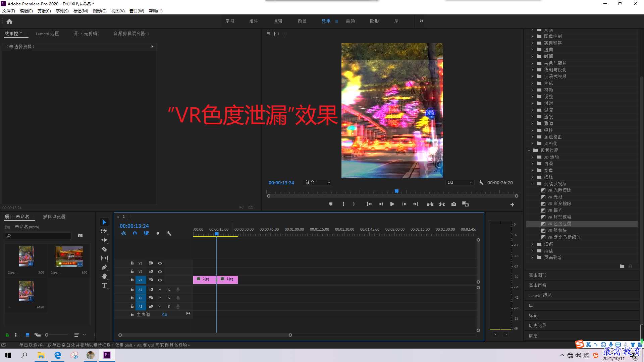Open timeline display settings wrench
Screen dimensions: 644x362
(169, 233)
